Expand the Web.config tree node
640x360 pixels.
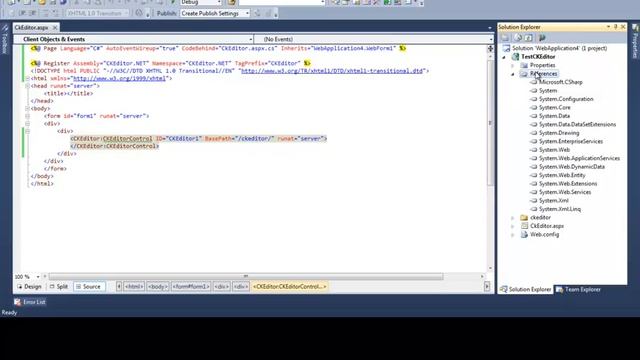tap(513, 235)
